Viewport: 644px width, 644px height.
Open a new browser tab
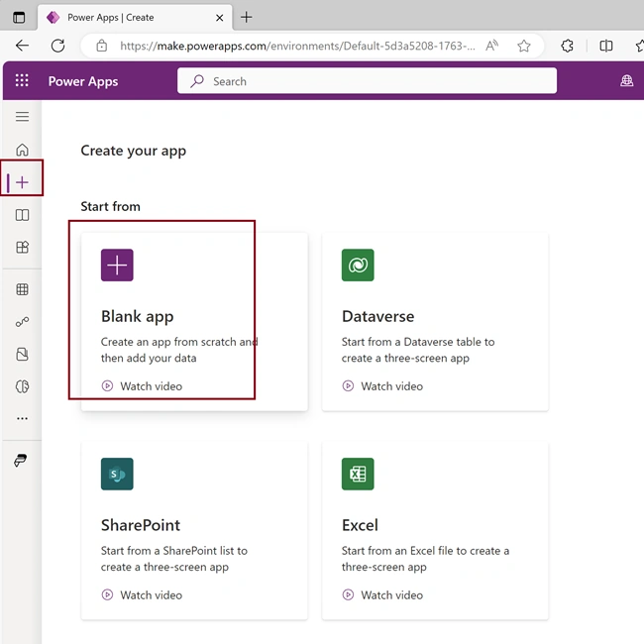pos(246,17)
